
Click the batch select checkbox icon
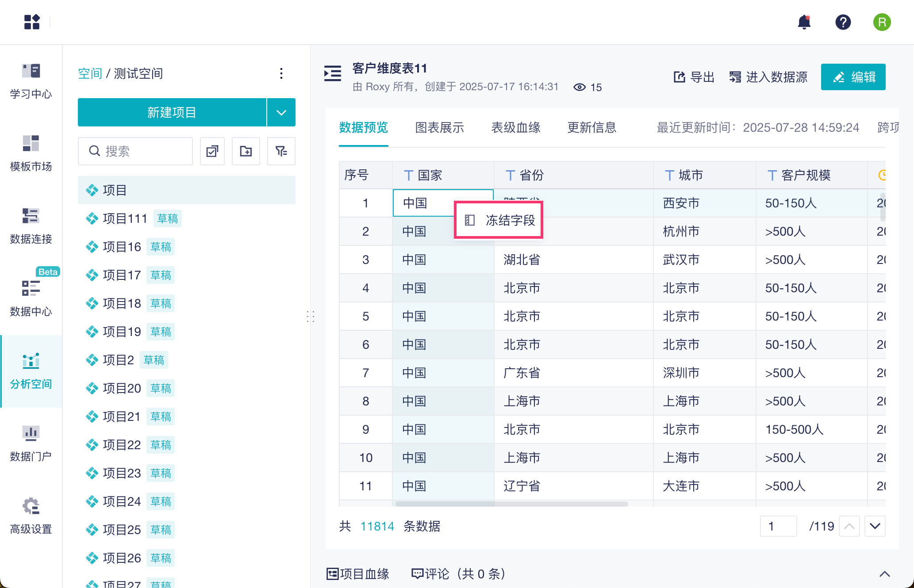click(212, 151)
